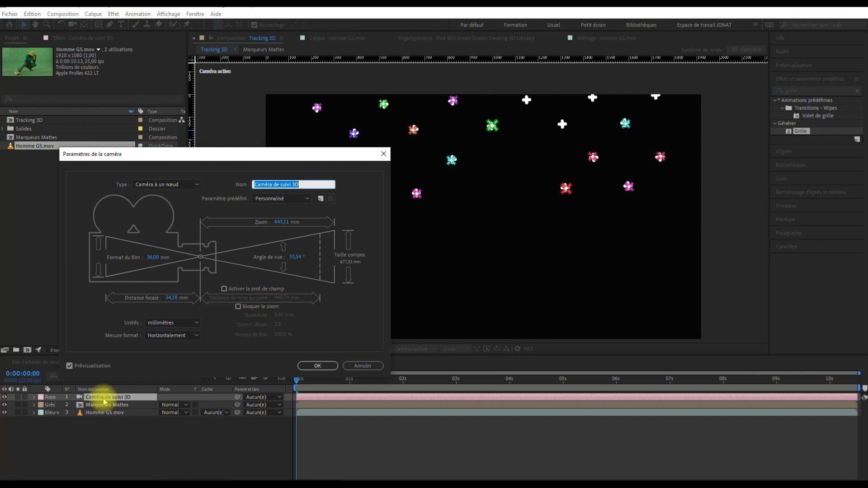This screenshot has width=868, height=488.
Task: Confirm camera settings with OK
Action: (318, 366)
